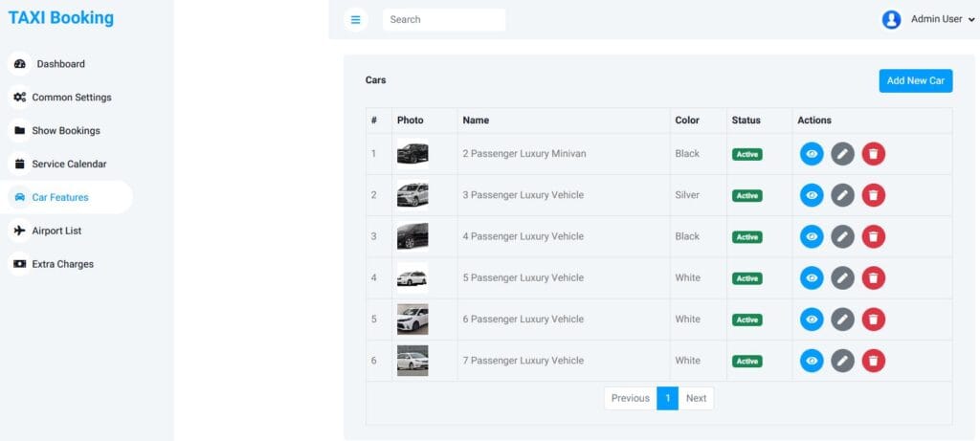
Task: Edit the 6 Passenger Luxury Vehicle
Action: tap(842, 320)
